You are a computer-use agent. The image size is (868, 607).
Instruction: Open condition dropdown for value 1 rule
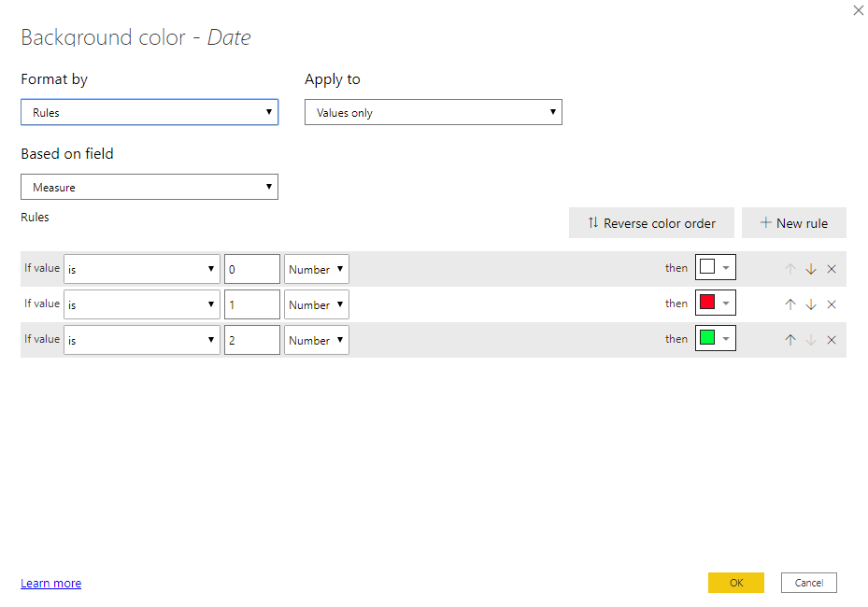click(x=142, y=304)
